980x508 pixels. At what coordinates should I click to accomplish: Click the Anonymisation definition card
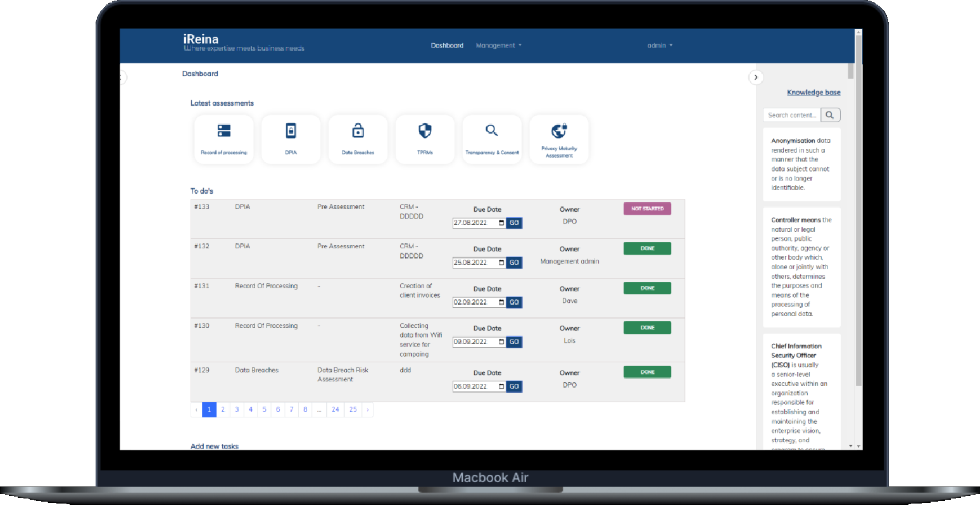(x=801, y=165)
